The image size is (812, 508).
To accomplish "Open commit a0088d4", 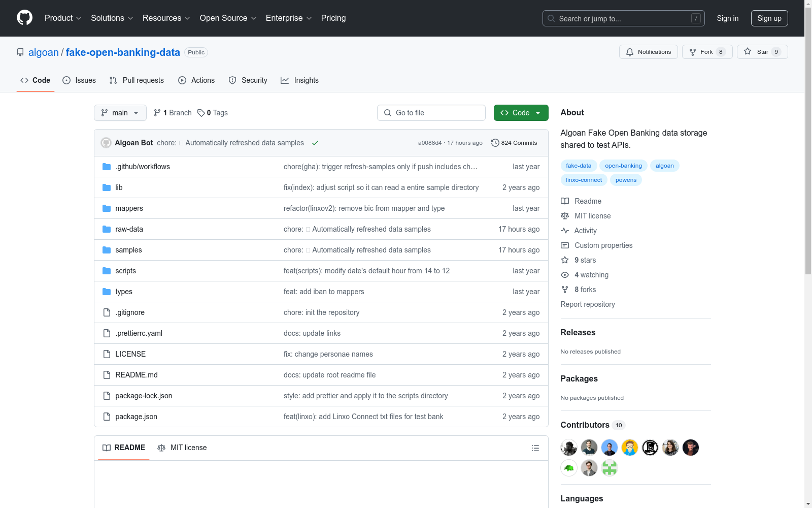I will point(430,143).
